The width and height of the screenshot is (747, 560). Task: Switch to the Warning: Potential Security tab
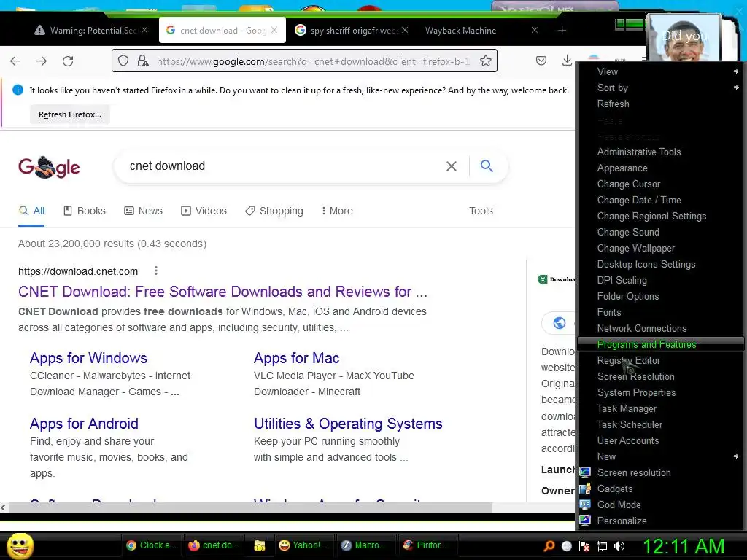click(x=91, y=31)
